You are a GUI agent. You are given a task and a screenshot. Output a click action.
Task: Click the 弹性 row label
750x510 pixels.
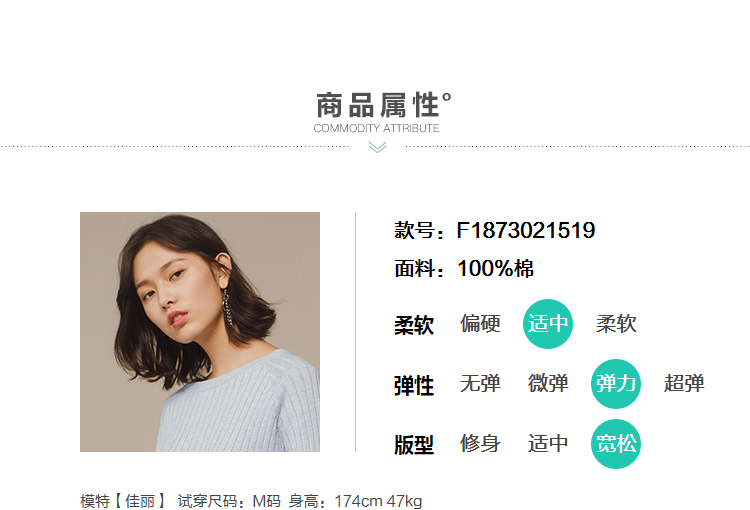point(414,386)
